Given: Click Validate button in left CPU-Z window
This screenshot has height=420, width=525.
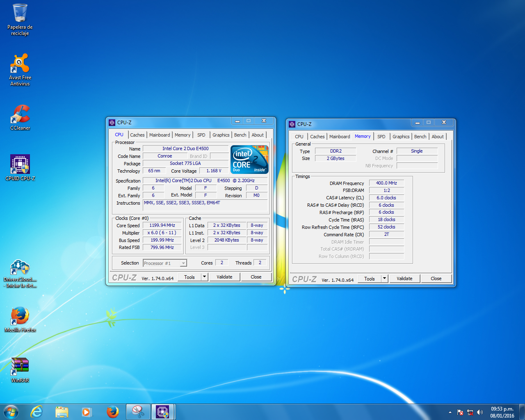Looking at the screenshot, I should point(224,277).
